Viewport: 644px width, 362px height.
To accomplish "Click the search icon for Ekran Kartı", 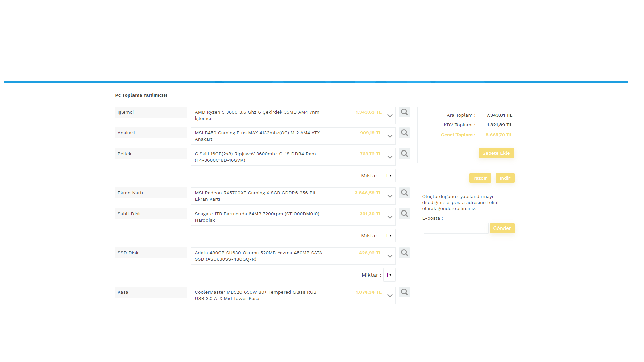I will click(x=404, y=193).
